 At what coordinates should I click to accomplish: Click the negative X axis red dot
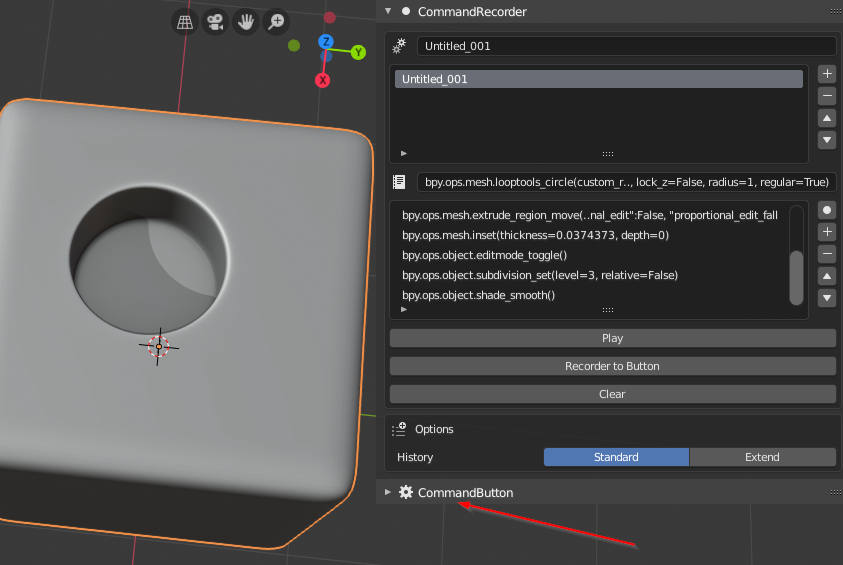[x=330, y=18]
